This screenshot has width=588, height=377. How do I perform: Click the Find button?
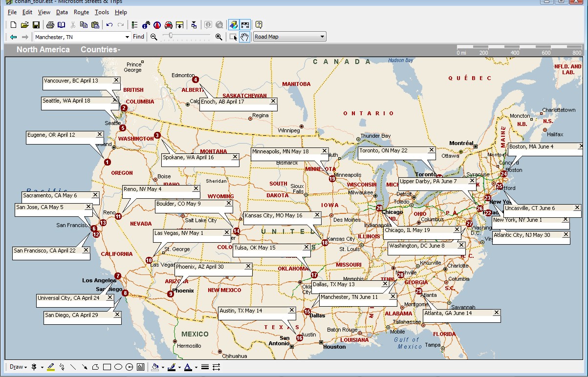click(139, 37)
